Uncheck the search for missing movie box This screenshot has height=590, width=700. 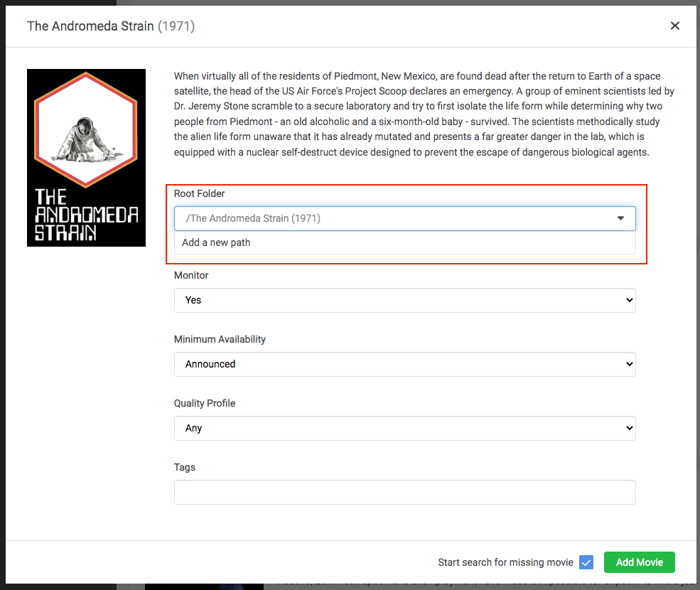point(586,562)
